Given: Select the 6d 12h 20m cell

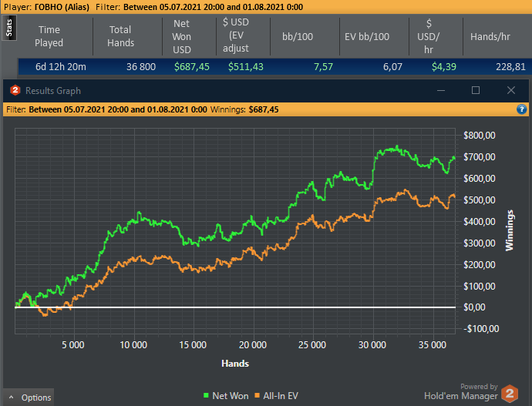Looking at the screenshot, I should click(x=61, y=66).
